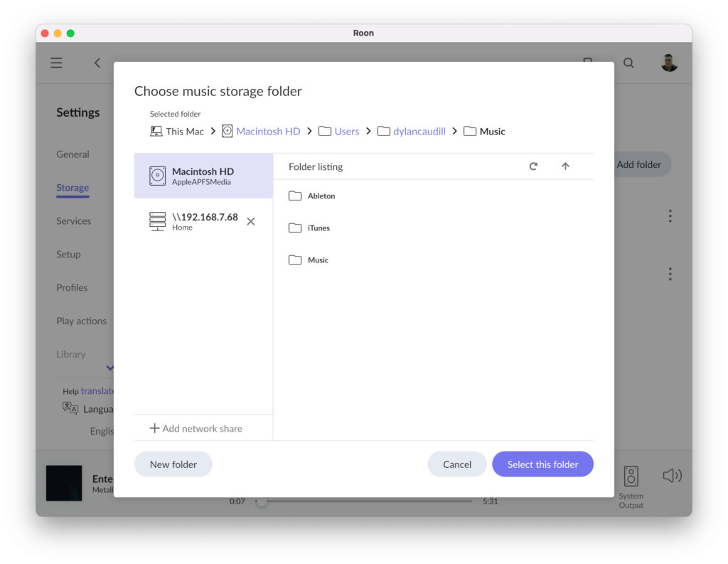Refresh the folder listing

pyautogui.click(x=533, y=166)
